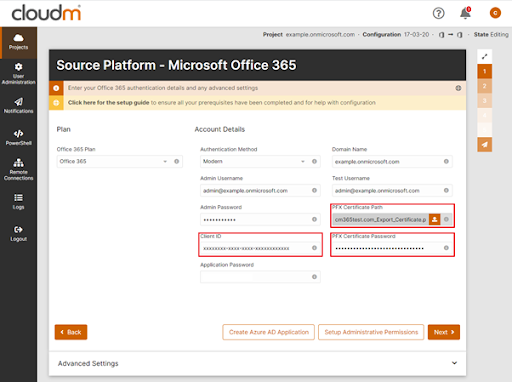Click the info icon in PFX Certificate Password field
This screenshot has height=382, width=512.
pyautogui.click(x=446, y=248)
